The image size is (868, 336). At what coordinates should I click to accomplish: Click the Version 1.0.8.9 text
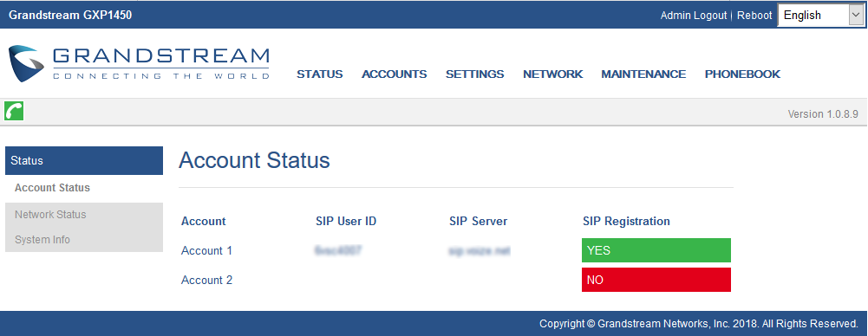click(823, 114)
